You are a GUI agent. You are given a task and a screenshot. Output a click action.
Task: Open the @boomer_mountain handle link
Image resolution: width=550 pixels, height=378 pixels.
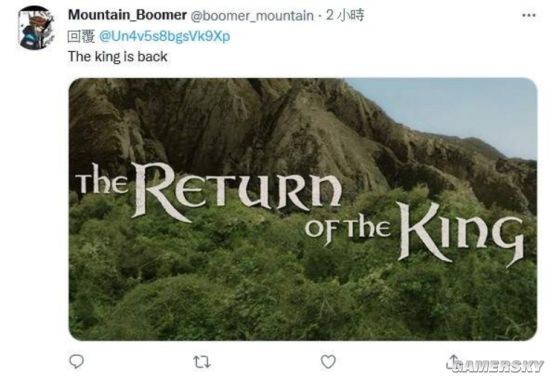coord(252,16)
